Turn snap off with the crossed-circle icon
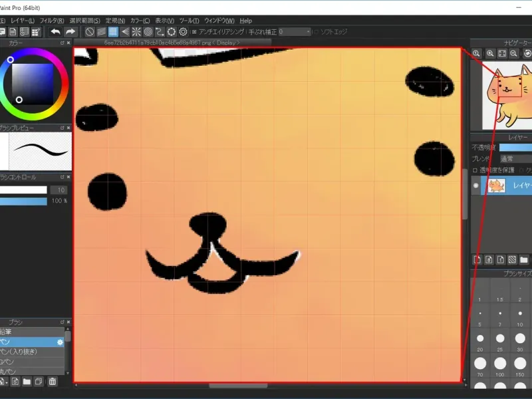Viewport: 532px width, 399px height. click(90, 31)
